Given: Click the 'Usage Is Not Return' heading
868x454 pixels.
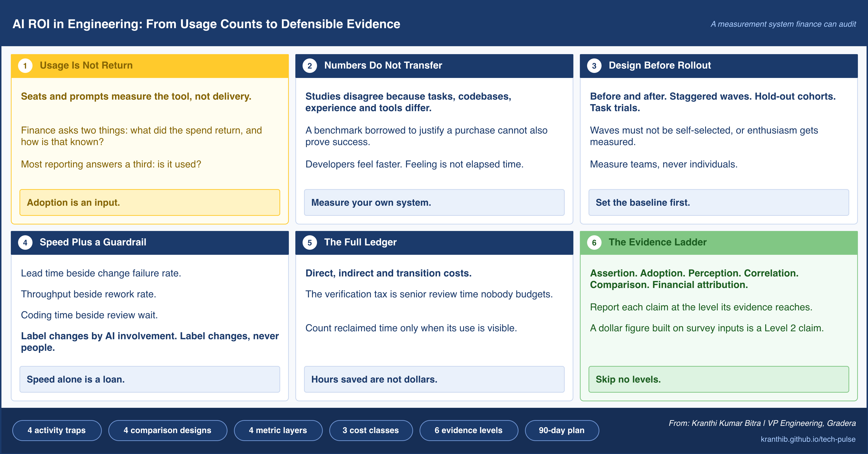Looking at the screenshot, I should coord(86,65).
